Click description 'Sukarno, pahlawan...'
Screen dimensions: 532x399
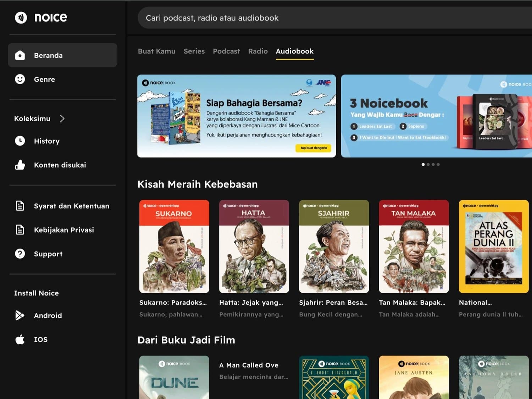(171, 315)
